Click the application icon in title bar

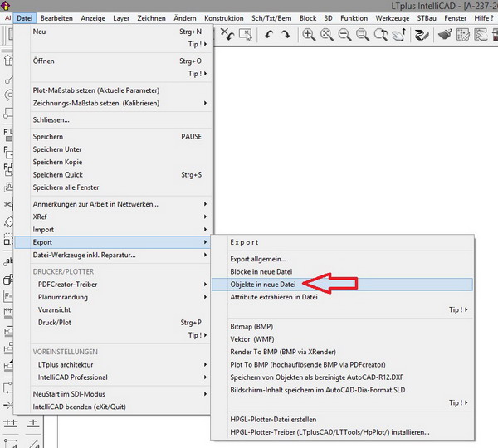[6, 6]
